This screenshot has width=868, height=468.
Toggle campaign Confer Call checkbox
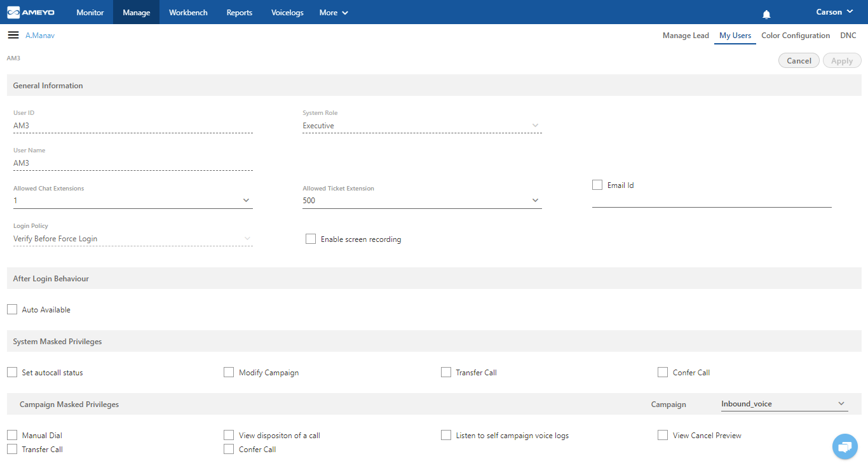coord(229,449)
